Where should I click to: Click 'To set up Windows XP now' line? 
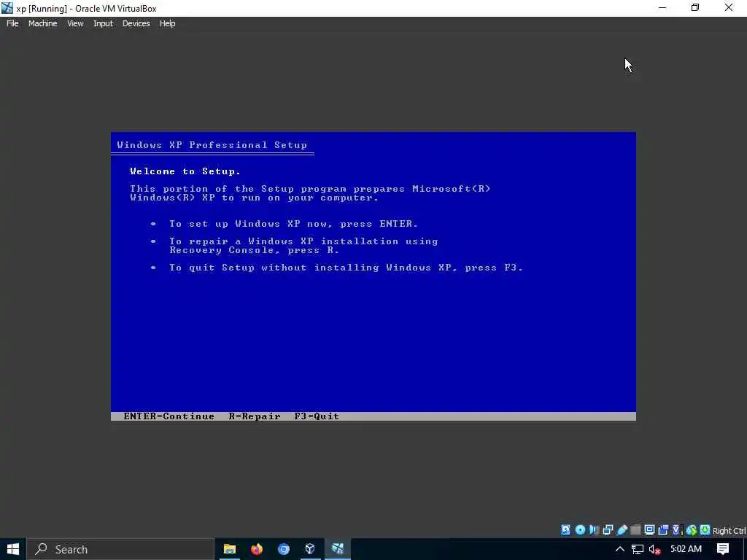pos(293,223)
